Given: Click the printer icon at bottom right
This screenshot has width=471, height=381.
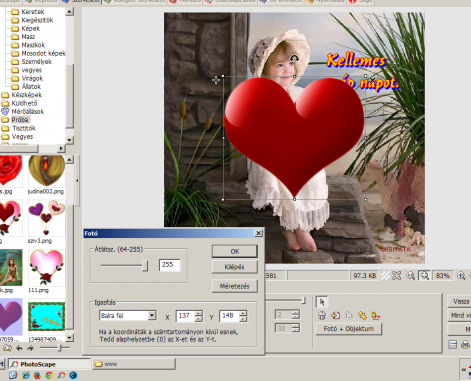Looking at the screenshot, I should 466,344.
